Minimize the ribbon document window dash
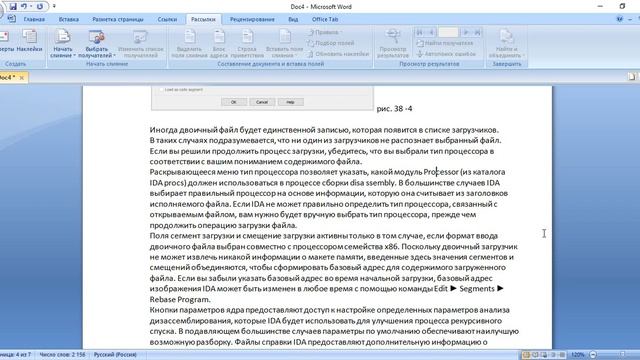Screen dimensions: 640x360 click(630, 19)
